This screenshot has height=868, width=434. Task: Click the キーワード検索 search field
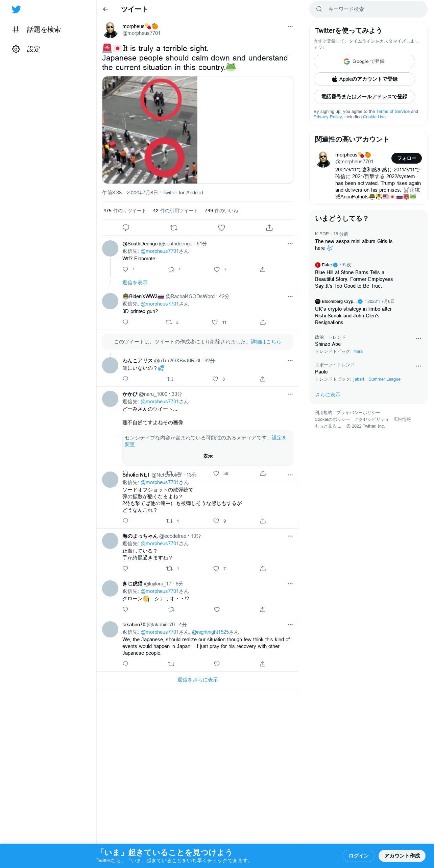tap(368, 9)
